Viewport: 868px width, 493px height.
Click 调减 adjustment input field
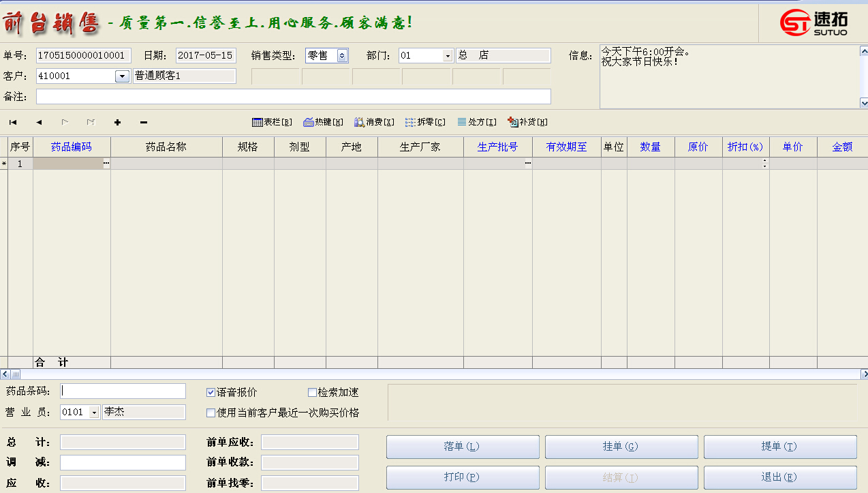123,462
